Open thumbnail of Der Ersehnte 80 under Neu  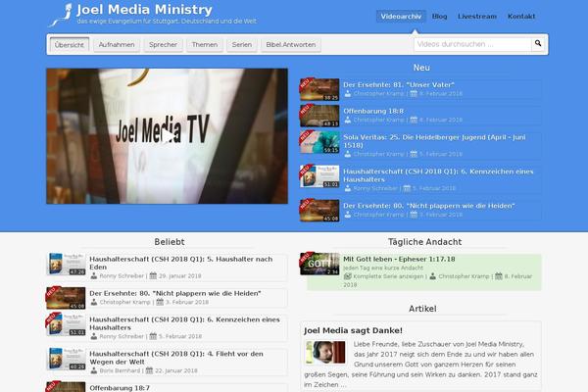point(319,211)
